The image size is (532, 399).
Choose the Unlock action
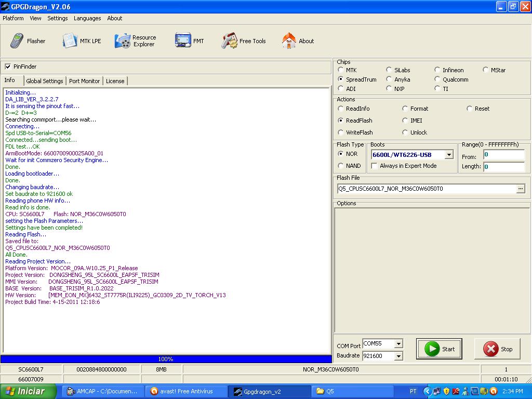405,132
